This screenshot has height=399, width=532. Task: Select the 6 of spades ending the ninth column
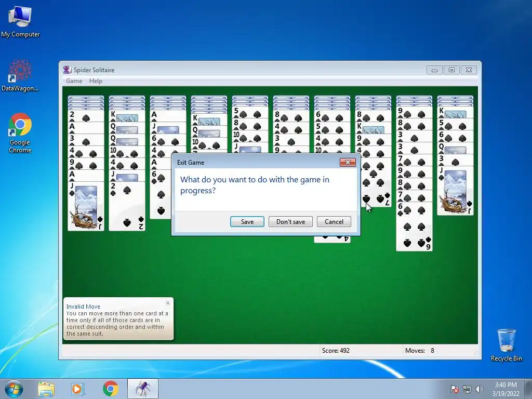point(414,227)
